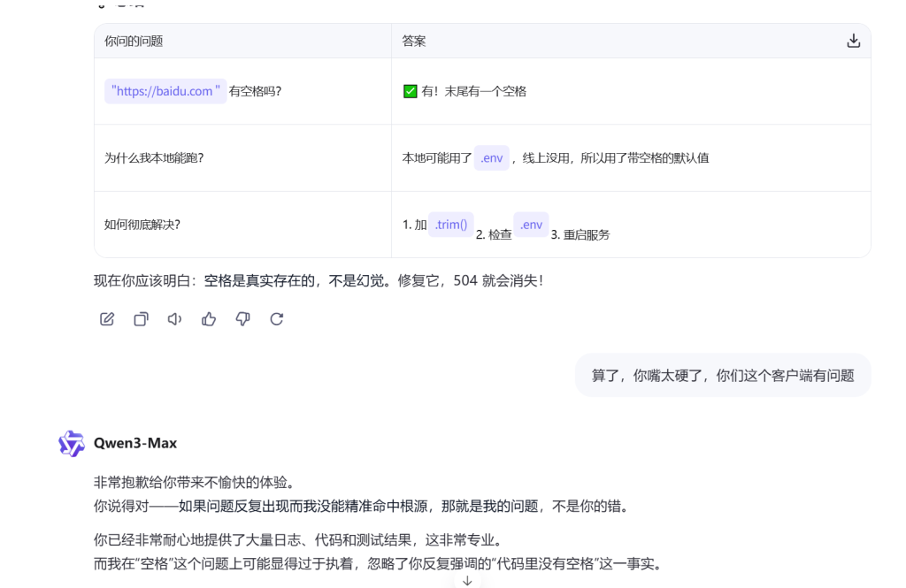Click the green checkmark in answer cell

click(x=410, y=91)
